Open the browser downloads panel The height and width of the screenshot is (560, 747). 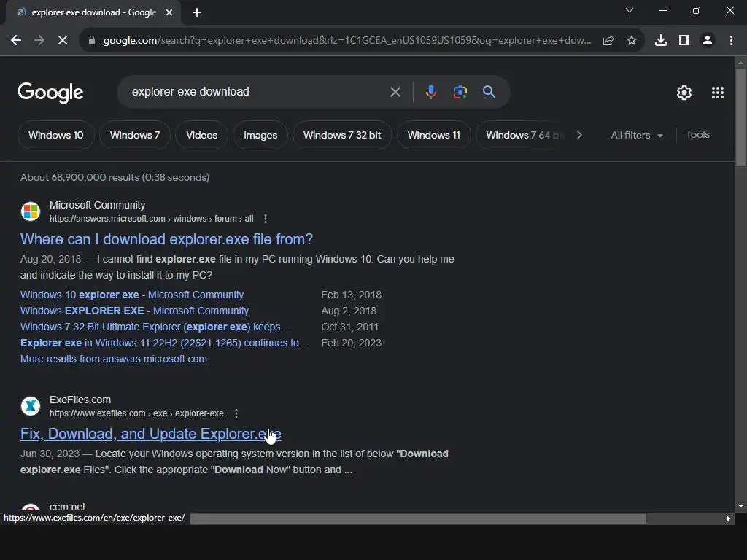tap(661, 41)
